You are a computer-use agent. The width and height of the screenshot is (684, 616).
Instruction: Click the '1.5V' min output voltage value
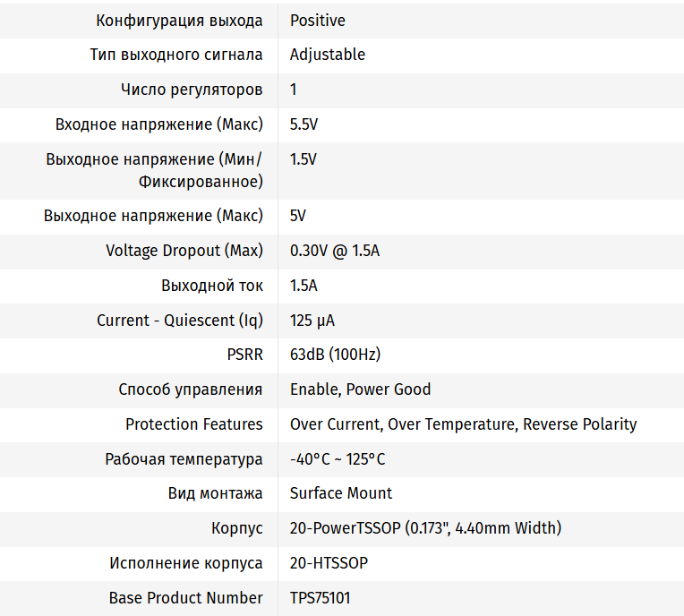pyautogui.click(x=304, y=159)
